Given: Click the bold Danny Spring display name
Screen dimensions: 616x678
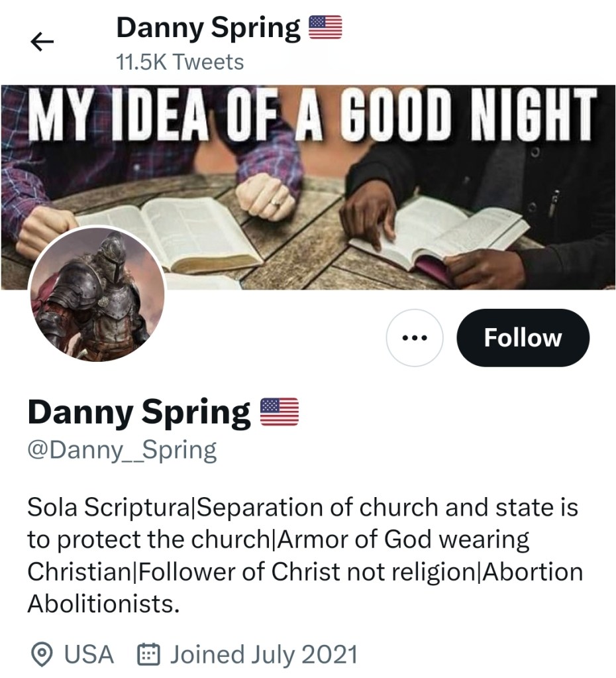Looking at the screenshot, I should click(139, 412).
